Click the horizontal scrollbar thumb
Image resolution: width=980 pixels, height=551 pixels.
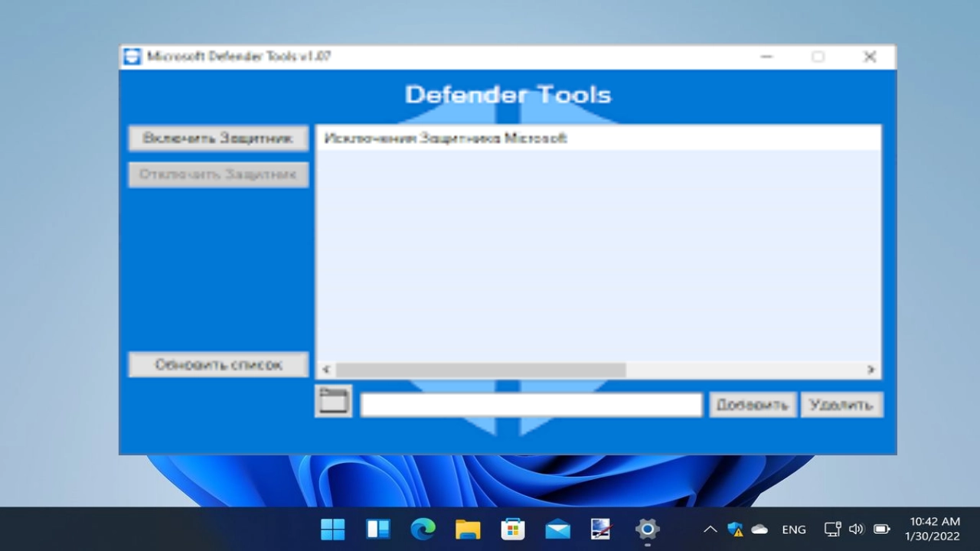(481, 370)
